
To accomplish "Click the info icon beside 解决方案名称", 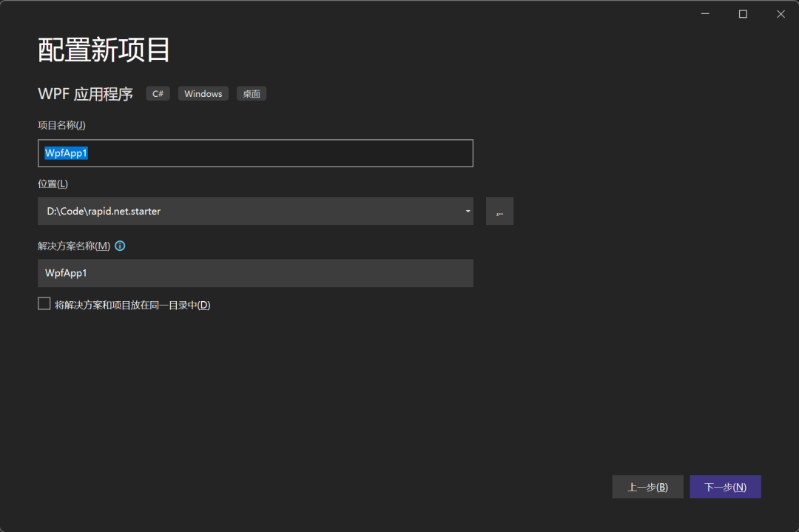I will pos(121,246).
